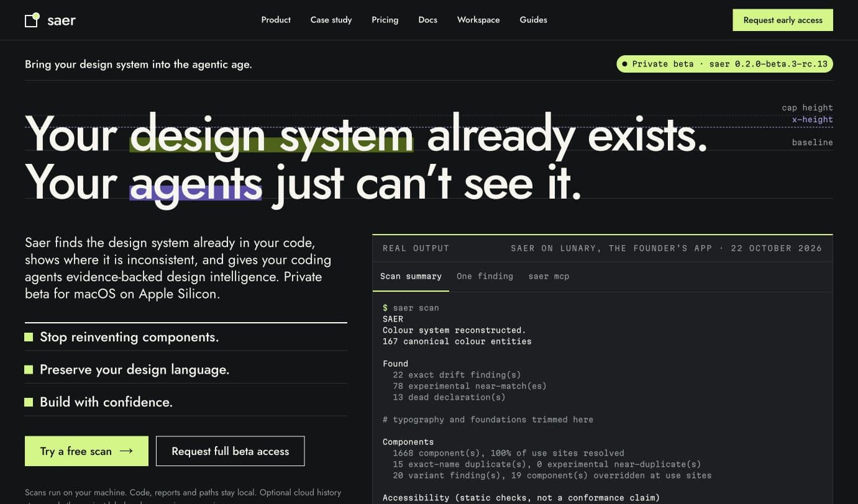This screenshot has height=504, width=858.
Task: Click the green square beside Build with confidence
Action: (x=29, y=402)
